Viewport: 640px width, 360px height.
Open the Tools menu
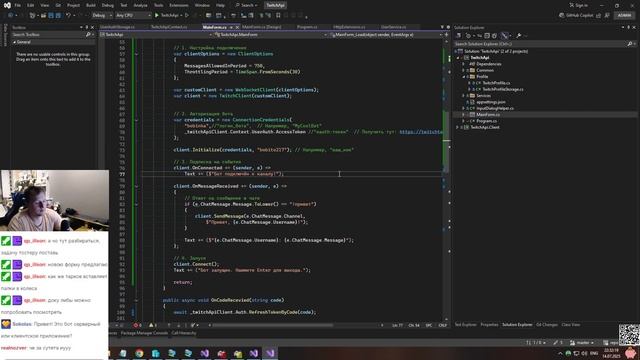click(158, 5)
